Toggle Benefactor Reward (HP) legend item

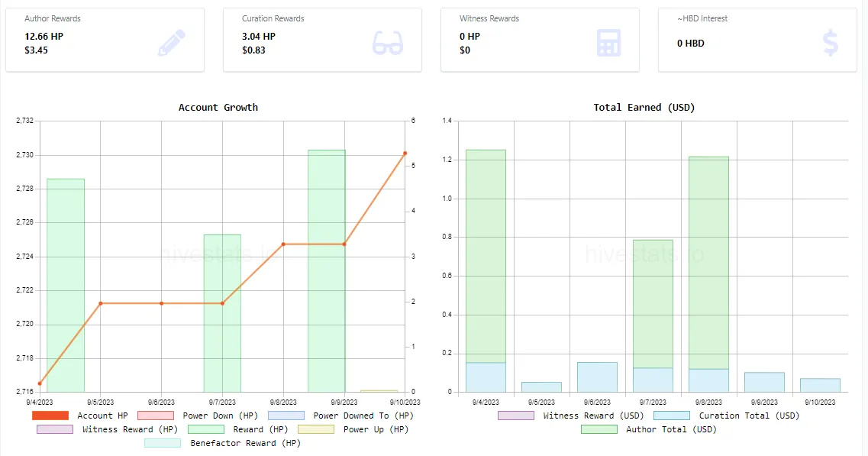(223, 443)
